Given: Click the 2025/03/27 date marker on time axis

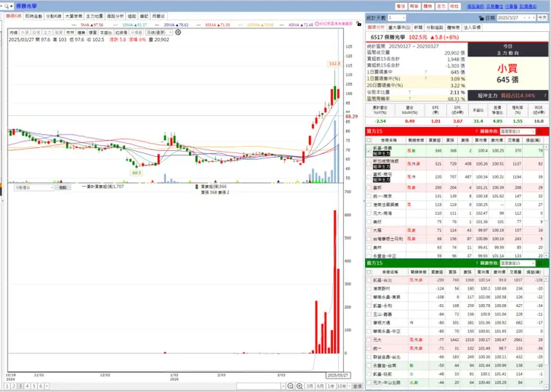Looking at the screenshot, I should point(337,375).
